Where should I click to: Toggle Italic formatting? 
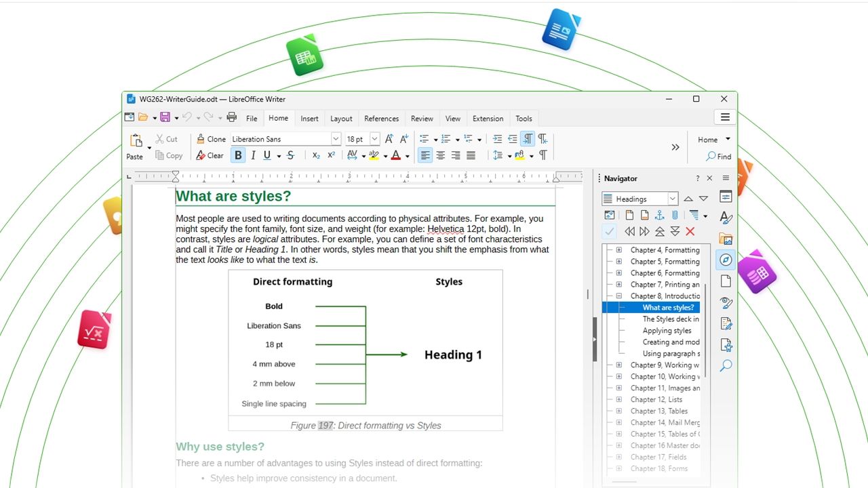tap(253, 155)
